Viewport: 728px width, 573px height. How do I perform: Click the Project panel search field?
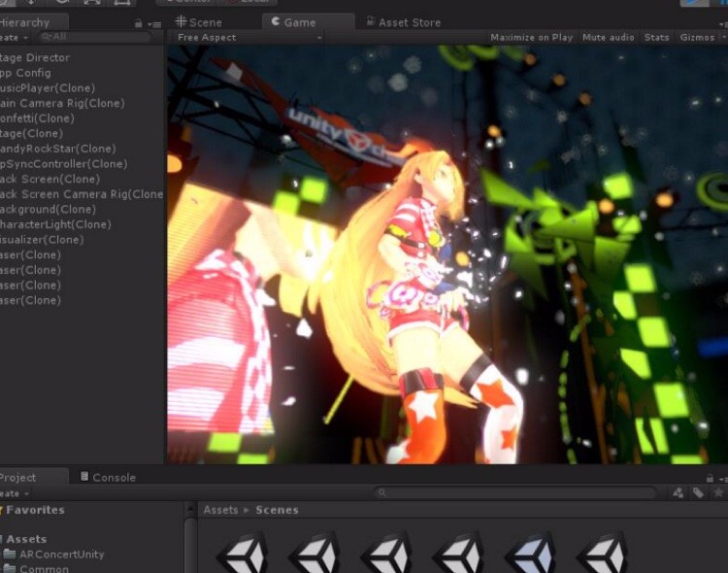coord(515,492)
